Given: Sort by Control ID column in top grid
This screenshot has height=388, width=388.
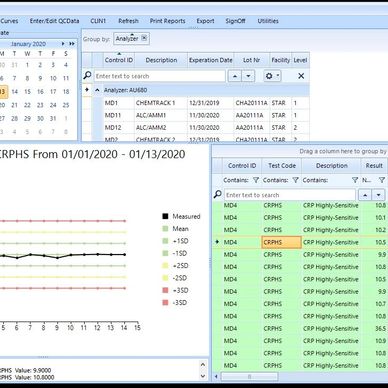Looking at the screenshot, I should coord(119,60).
